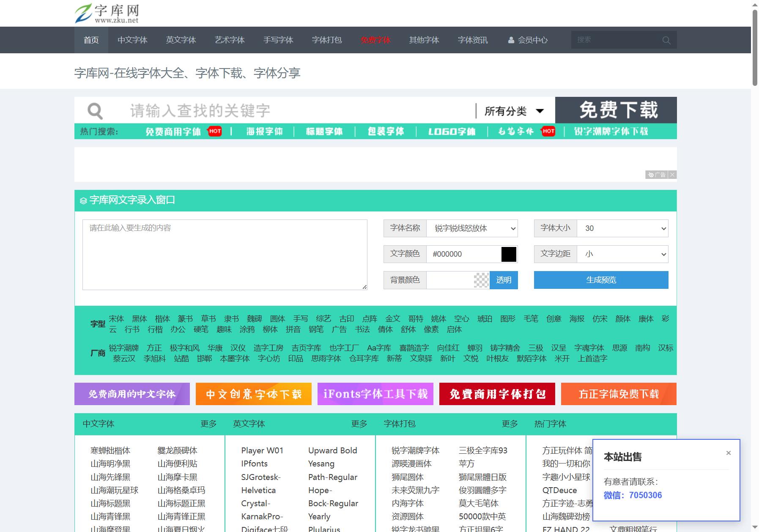Click 更多 next to 英文字体 section
The width and height of the screenshot is (759, 532).
pyautogui.click(x=359, y=424)
